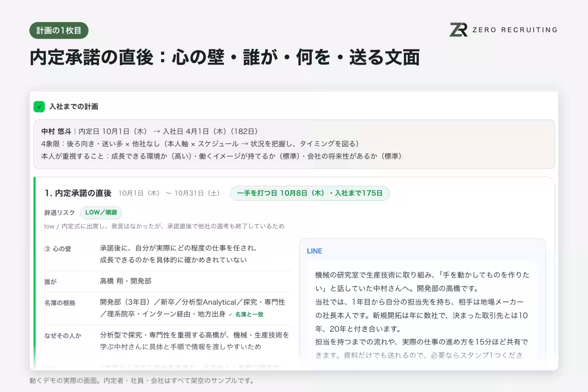The height and width of the screenshot is (392, 588).
Task: Click the 承諾後に、自分が実際に description text
Action: click(x=179, y=254)
